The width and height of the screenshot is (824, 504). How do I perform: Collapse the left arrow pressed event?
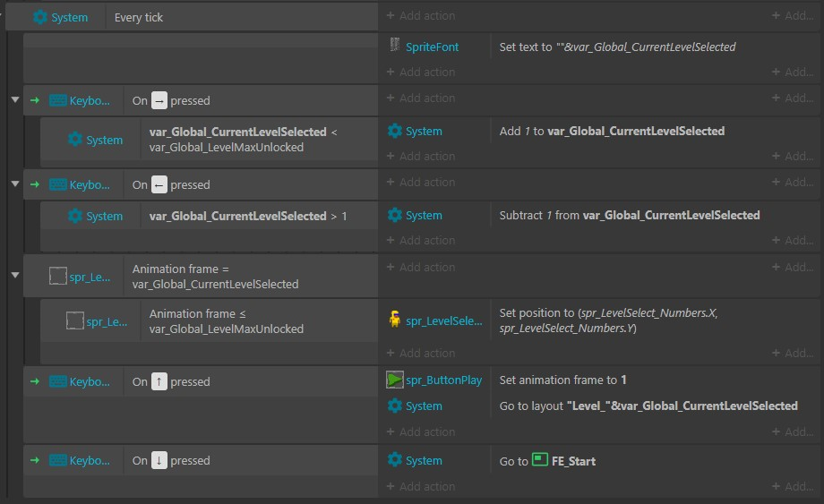tap(15, 184)
